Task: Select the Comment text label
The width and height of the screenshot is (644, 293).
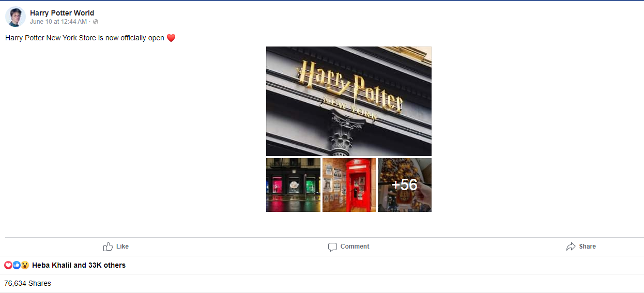Action: pyautogui.click(x=355, y=246)
